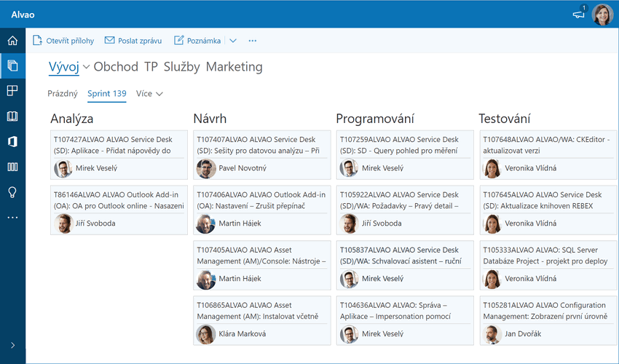Image resolution: width=619 pixels, height=364 pixels.
Task: Open card T86146ALVAO Outlook Add-in
Action: (x=119, y=210)
